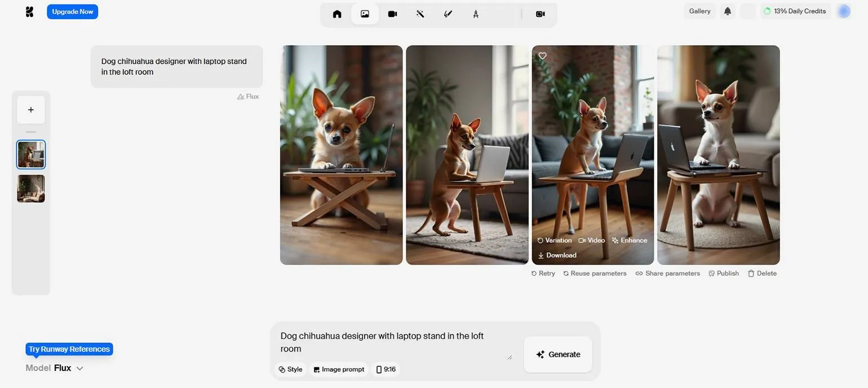868x388 pixels.
Task: Click the Upgrade Now button
Action: [x=72, y=12]
